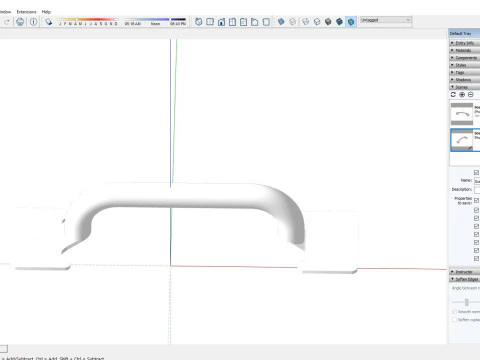Switch to Iso view icon
Image resolution: width=480 pixels, height=360 pixels.
(x=199, y=22)
